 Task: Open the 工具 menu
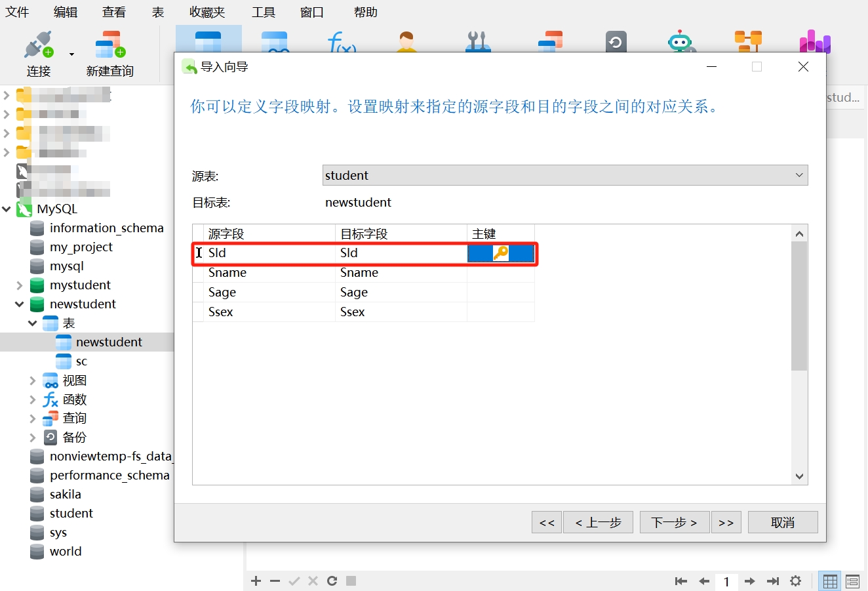coord(263,12)
